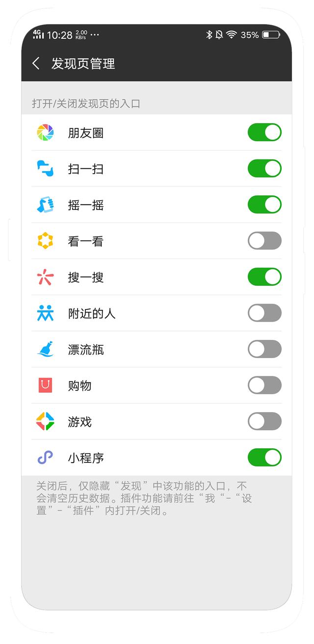Click the 朋友圈 (Moments) camera icon
Image resolution: width=314 pixels, height=644 pixels.
(45, 132)
